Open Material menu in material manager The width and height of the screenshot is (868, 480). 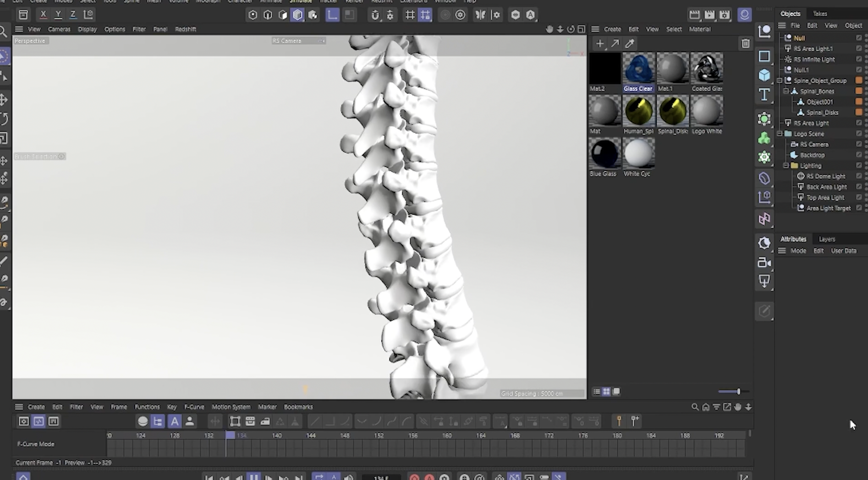point(700,29)
